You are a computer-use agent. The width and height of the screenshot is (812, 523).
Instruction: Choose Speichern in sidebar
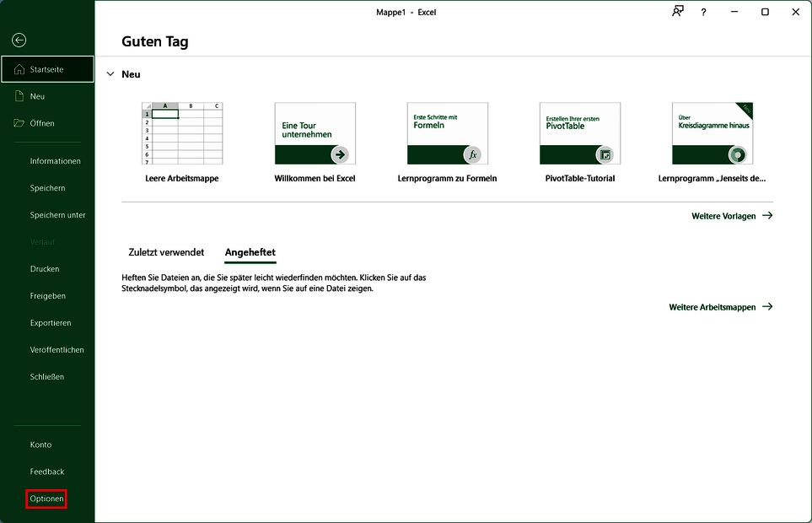point(48,188)
